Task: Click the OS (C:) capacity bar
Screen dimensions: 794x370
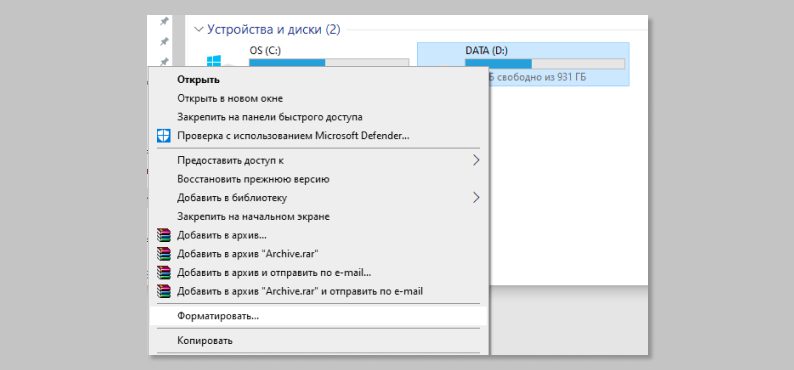Action: [x=329, y=63]
